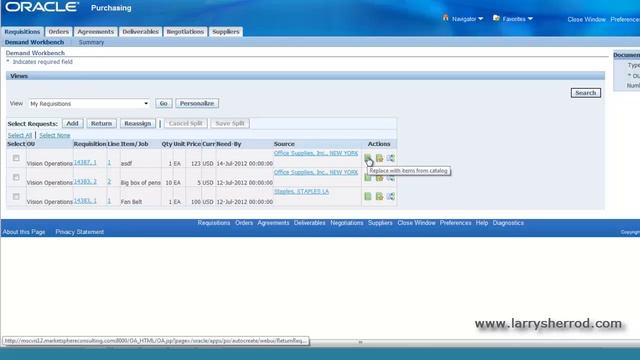Click the Select All link
The image size is (640, 360).
click(20, 136)
